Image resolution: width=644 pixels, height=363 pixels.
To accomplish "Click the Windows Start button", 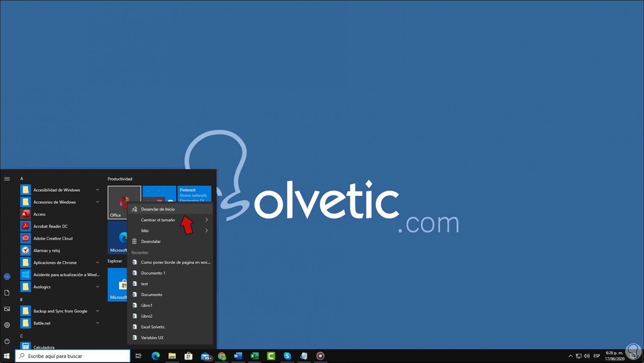I will (x=7, y=356).
